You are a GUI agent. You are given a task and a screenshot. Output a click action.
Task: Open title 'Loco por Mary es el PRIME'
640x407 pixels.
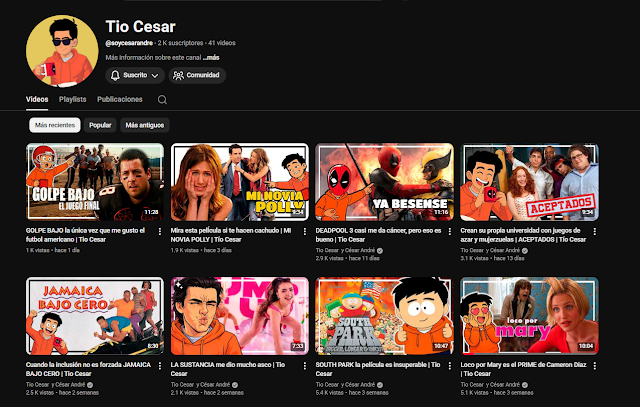click(523, 369)
